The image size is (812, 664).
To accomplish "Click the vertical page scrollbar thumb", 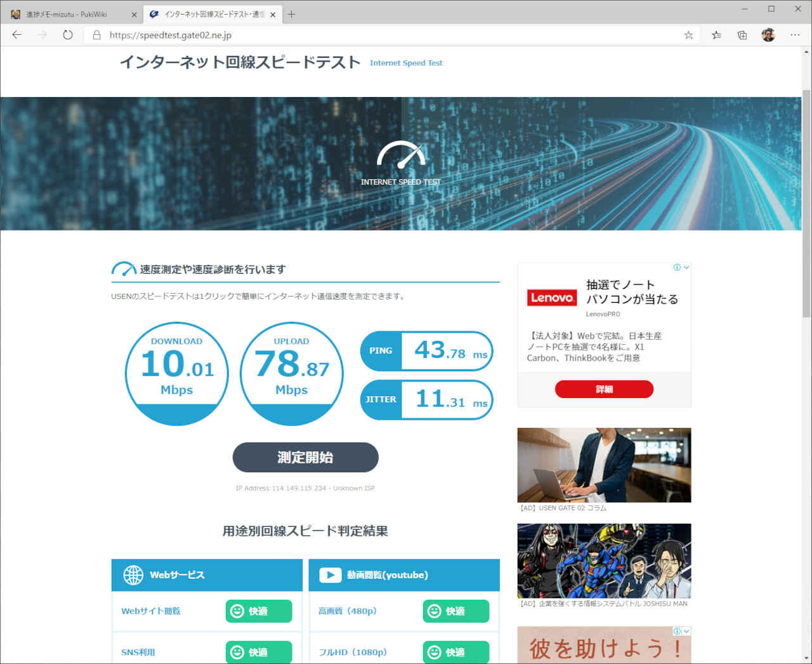I will click(x=806, y=203).
